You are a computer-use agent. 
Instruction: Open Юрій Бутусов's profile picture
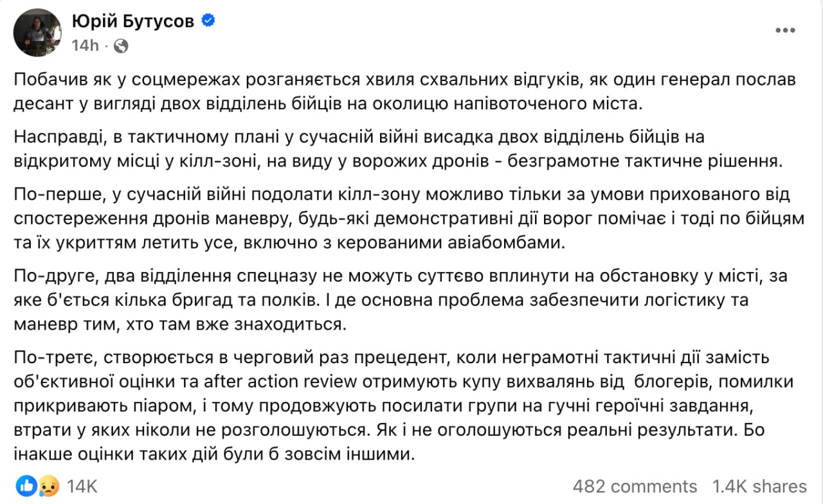37,32
